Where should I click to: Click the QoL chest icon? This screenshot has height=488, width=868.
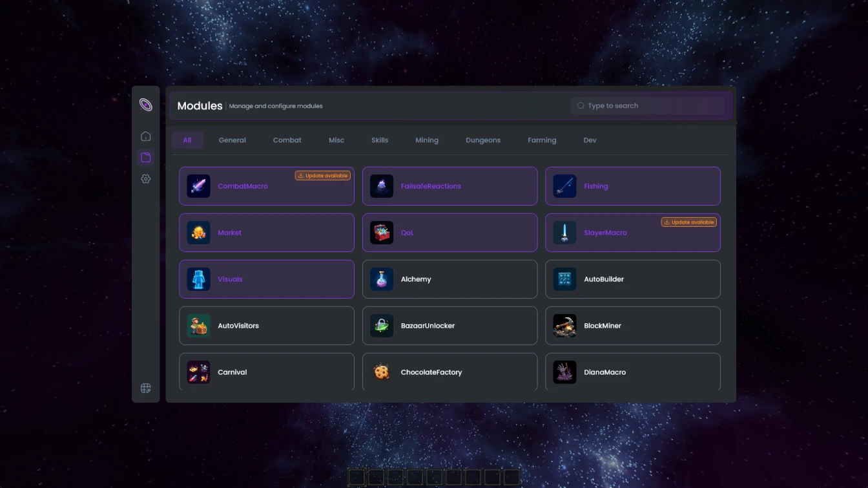pos(381,232)
